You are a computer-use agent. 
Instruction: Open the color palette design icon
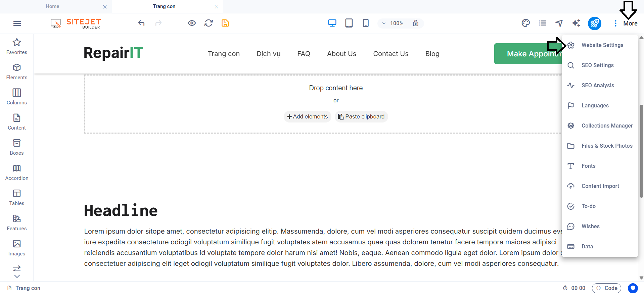(x=525, y=23)
